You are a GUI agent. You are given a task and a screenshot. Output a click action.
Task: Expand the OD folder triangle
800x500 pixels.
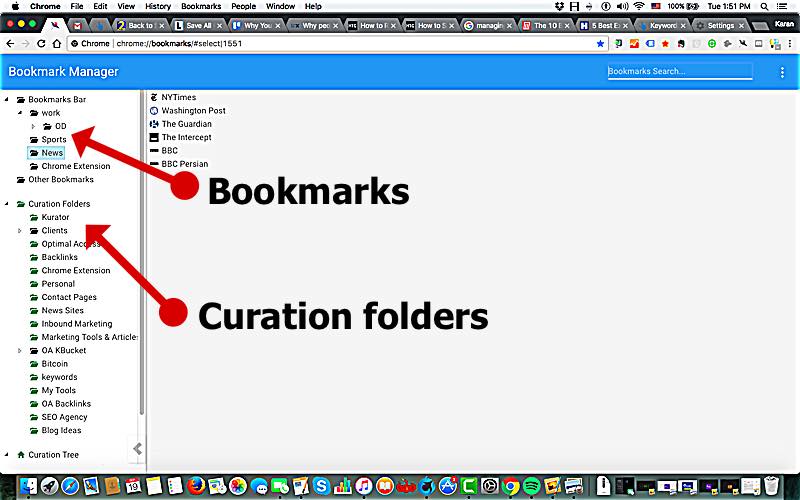[x=33, y=126]
